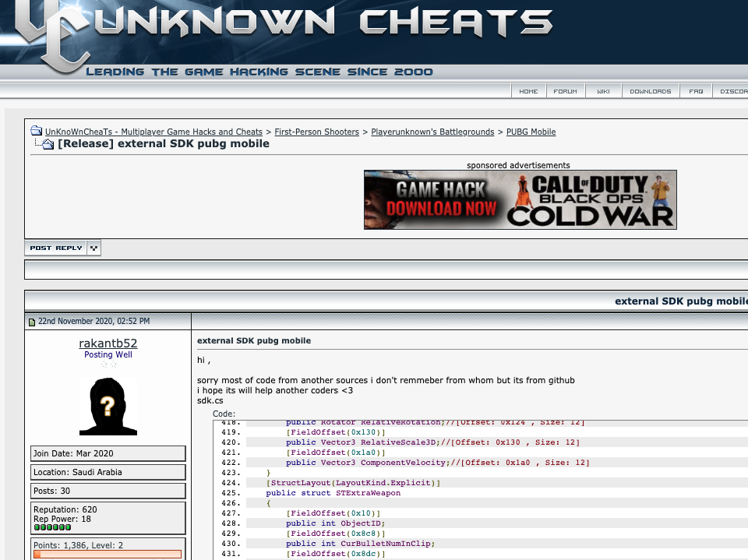Click the user rank stars under Posting Well
The height and width of the screenshot is (560, 748).
[109, 365]
